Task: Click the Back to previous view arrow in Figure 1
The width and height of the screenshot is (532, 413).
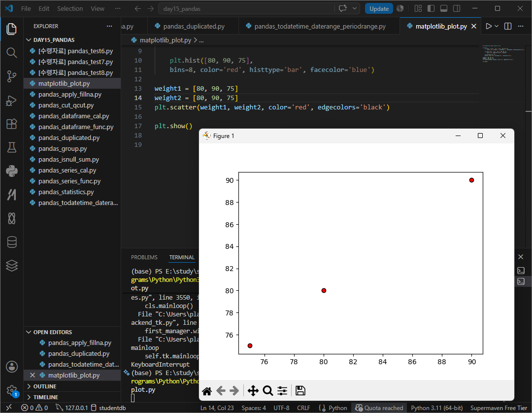Action: tap(221, 391)
